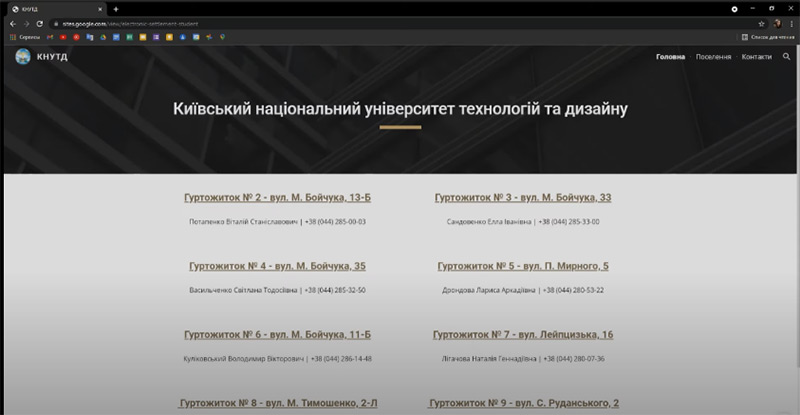Click contact line Васильченко Світлана Тодосіївна
This screenshot has width=800, height=415.
[x=278, y=290]
